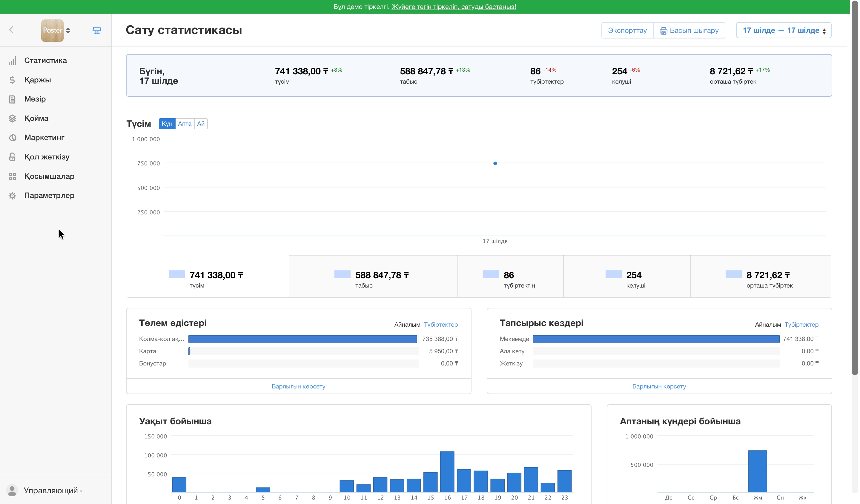Collapse sidebar with the back arrow
This screenshot has height=504, width=860.
(11, 30)
